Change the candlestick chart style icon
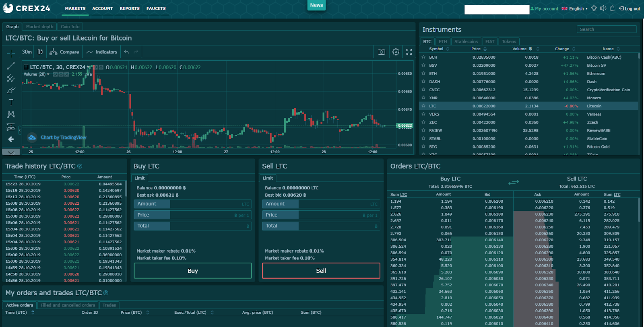The width and height of the screenshot is (644, 327). click(40, 52)
